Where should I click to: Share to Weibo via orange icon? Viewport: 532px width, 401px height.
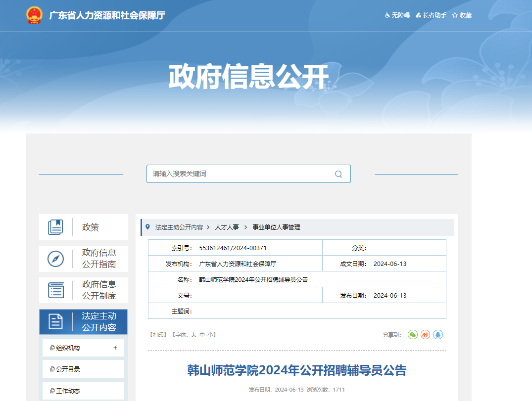[425, 335]
